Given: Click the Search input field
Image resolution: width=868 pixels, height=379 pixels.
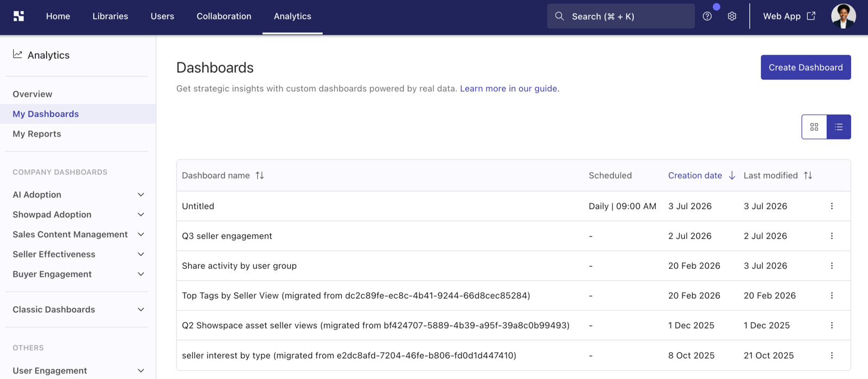Looking at the screenshot, I should [621, 16].
